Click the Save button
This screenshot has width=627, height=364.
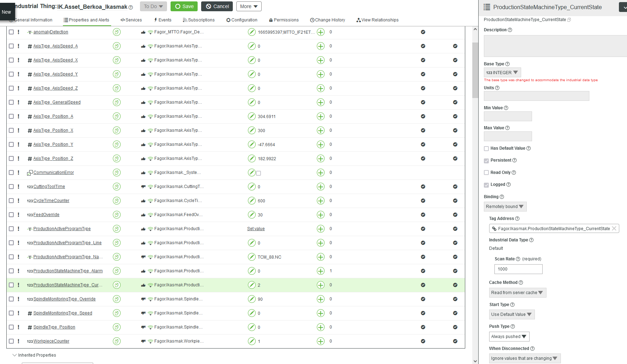point(184,6)
